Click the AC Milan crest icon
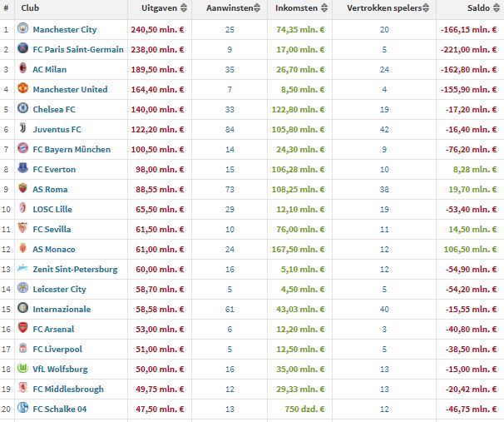504x422 pixels. click(x=23, y=69)
